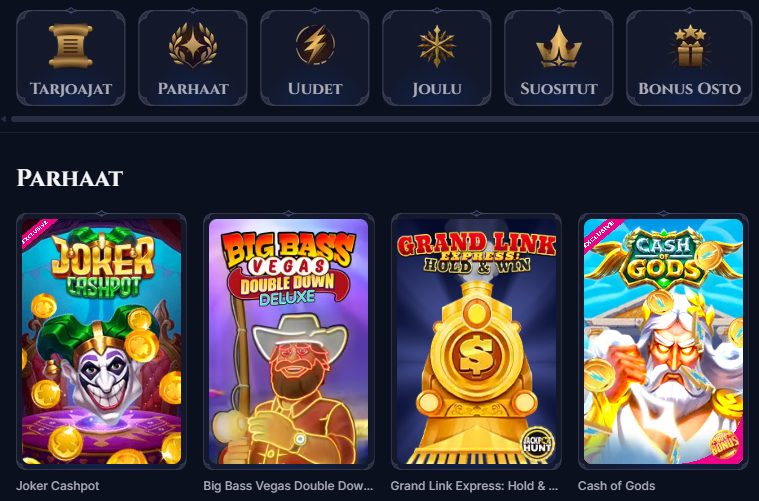Click the Exclusive ribbon on Cash of Gods
Image resolution: width=759 pixels, height=501 pixels.
(600, 233)
